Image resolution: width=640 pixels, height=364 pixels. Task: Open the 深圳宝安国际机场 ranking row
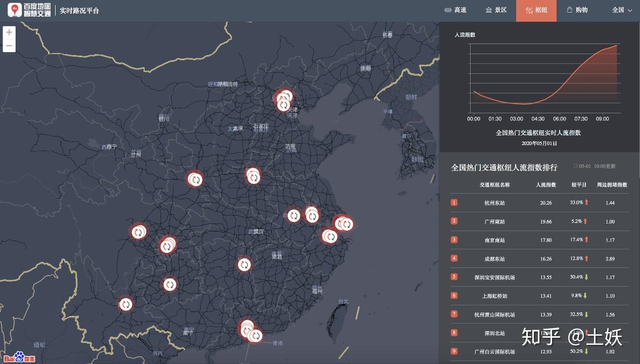(x=540, y=277)
